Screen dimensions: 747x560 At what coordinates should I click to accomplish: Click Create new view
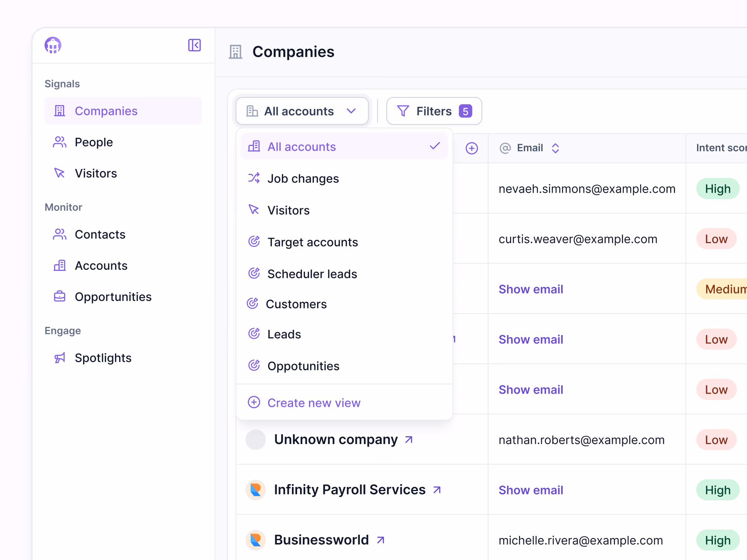pyautogui.click(x=344, y=402)
